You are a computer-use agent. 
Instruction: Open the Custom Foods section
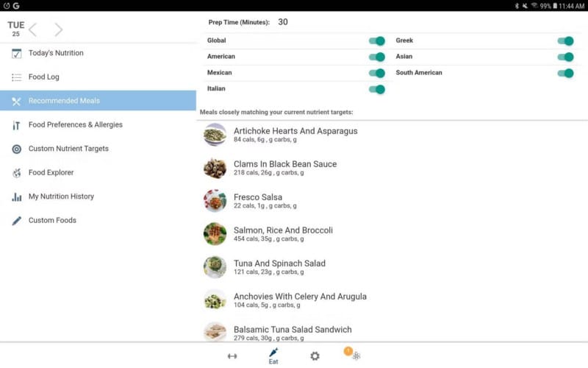(52, 220)
